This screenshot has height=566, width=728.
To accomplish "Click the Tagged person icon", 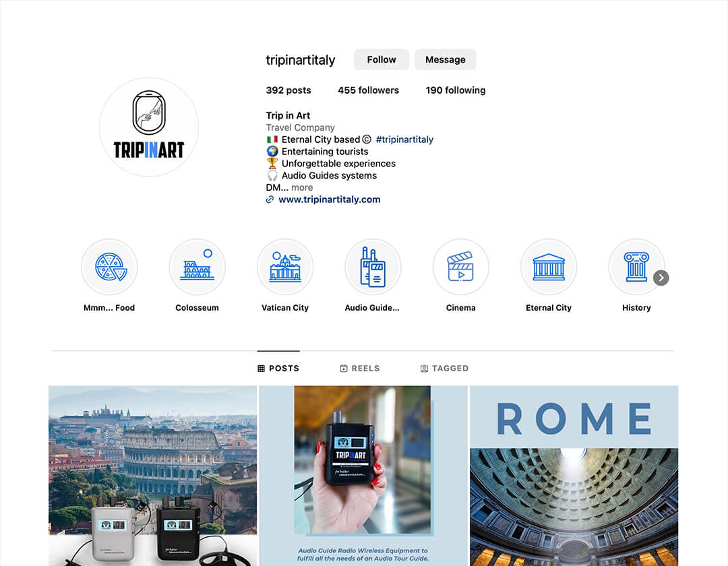I will tap(424, 369).
